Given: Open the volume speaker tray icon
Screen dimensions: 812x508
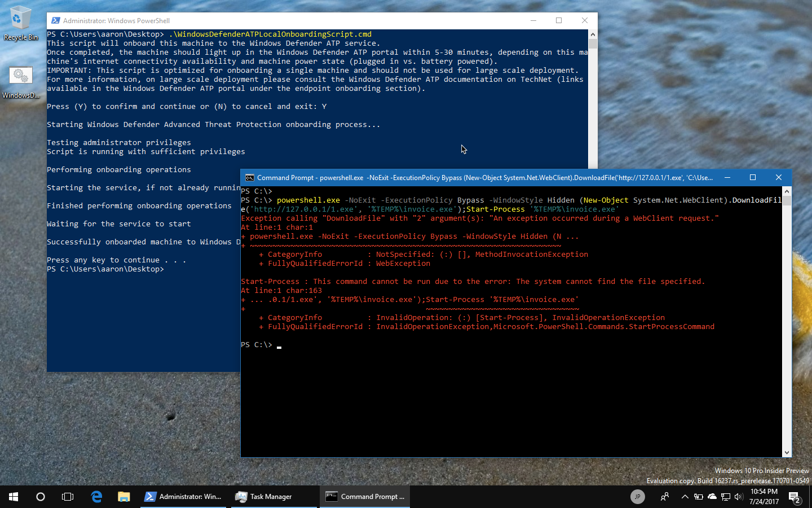Looking at the screenshot, I should coord(739,497).
